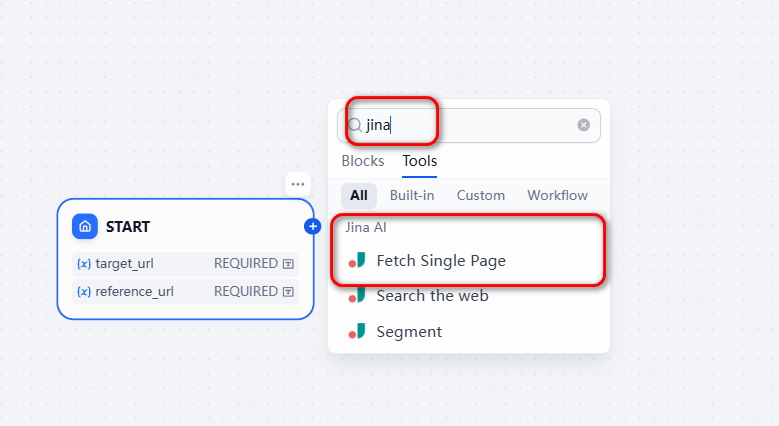The height and width of the screenshot is (426, 779).
Task: Click the variable icon beside target_url
Action: pyautogui.click(x=84, y=264)
